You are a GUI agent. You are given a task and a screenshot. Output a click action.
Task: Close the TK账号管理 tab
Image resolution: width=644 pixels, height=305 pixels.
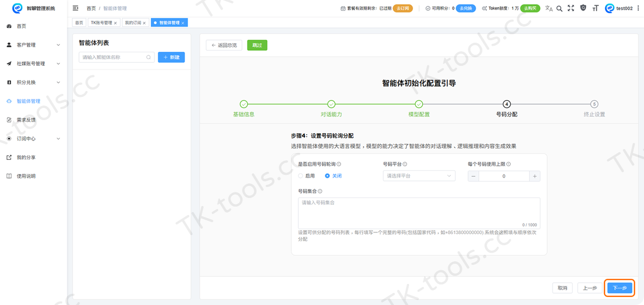pyautogui.click(x=115, y=23)
